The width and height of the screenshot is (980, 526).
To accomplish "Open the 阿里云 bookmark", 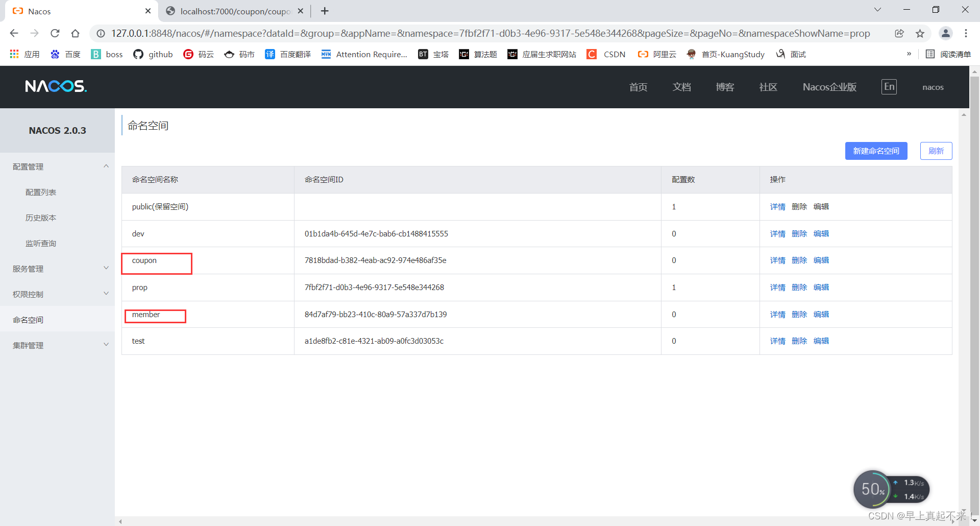I will pyautogui.click(x=657, y=54).
